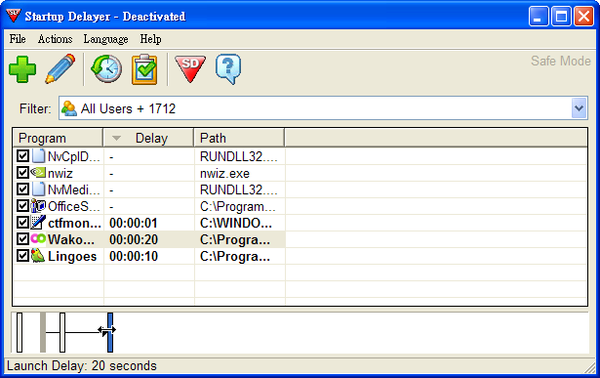Click the ctfmon row pen icon

coord(38,222)
